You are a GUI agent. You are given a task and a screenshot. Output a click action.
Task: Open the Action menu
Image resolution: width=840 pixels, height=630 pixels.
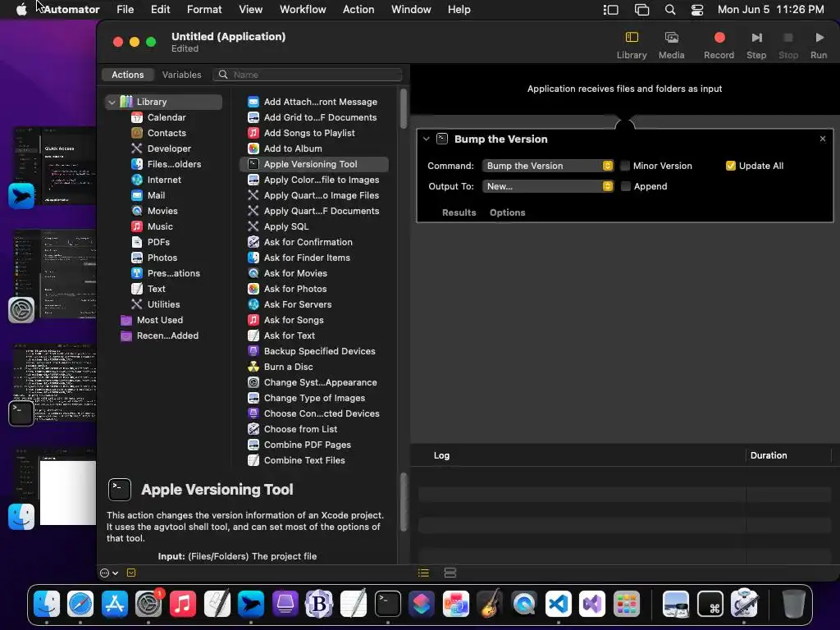pos(358,9)
